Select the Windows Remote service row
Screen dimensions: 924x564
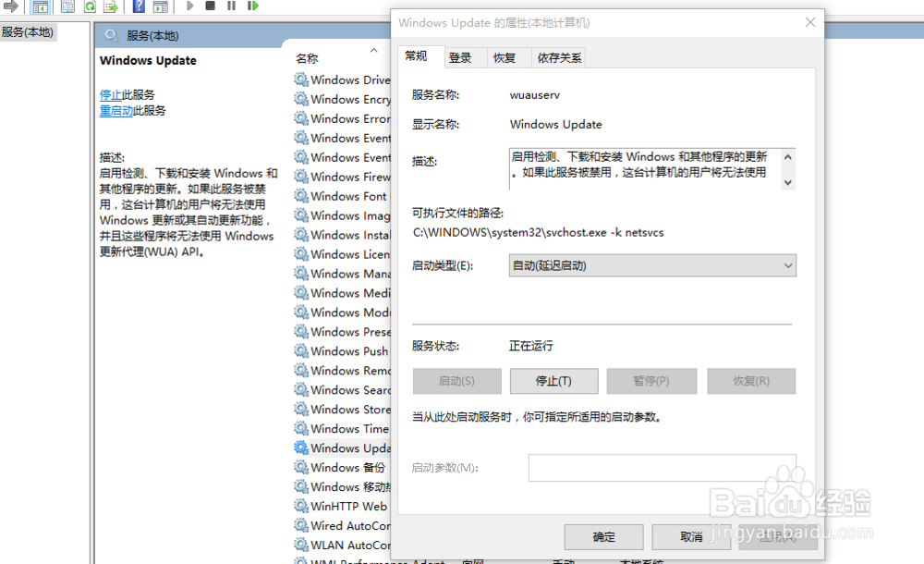(343, 371)
